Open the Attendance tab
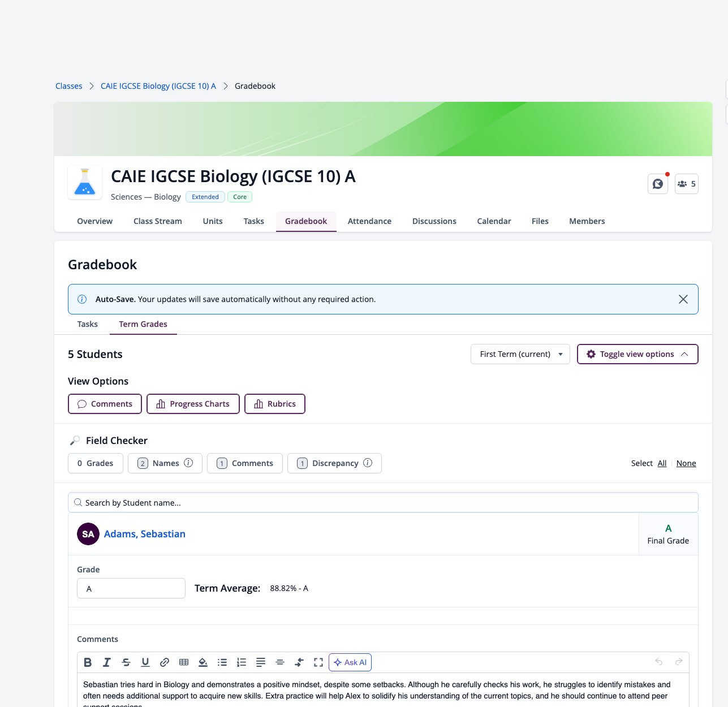The width and height of the screenshot is (728, 707). 369,221
